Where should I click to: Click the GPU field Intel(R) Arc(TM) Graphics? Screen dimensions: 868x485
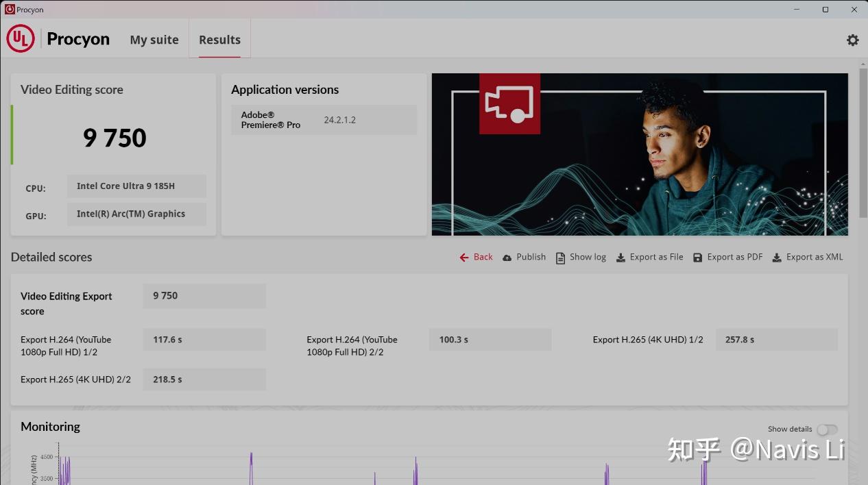[x=136, y=214]
